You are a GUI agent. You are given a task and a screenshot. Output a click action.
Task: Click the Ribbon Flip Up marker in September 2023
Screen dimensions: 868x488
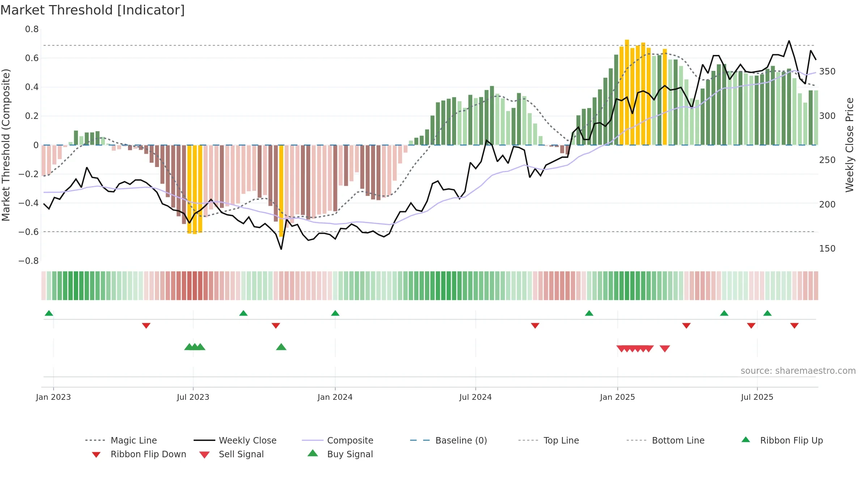(243, 313)
